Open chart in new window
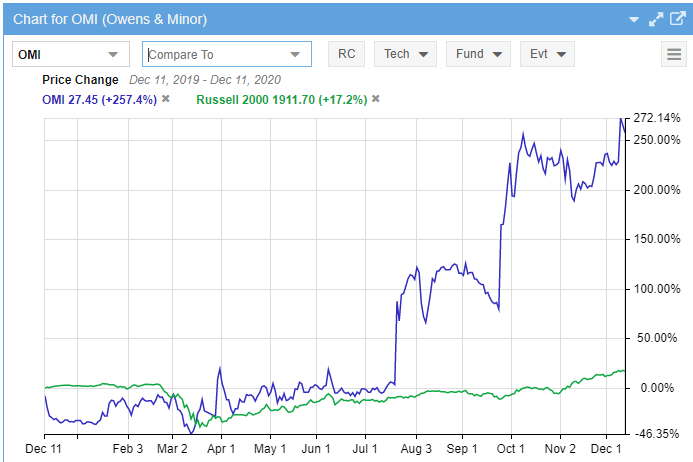The image size is (693, 462). pyautogui.click(x=678, y=19)
